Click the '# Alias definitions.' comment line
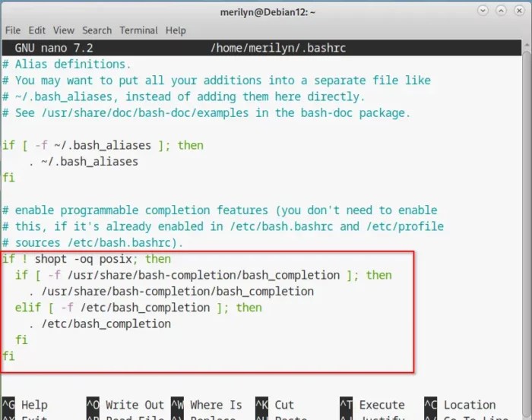The width and height of the screenshot is (532, 420). [x=67, y=64]
